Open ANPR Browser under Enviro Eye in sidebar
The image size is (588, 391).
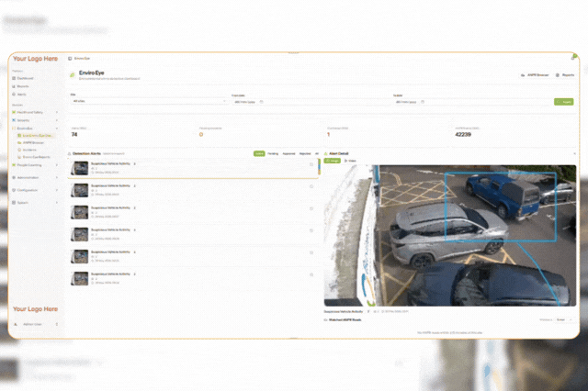pos(30,142)
